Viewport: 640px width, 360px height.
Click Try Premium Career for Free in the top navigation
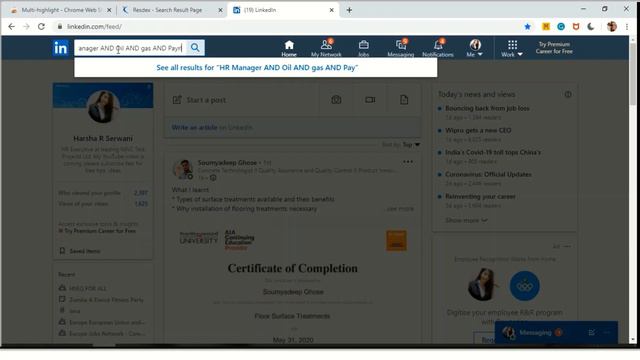click(x=554, y=48)
